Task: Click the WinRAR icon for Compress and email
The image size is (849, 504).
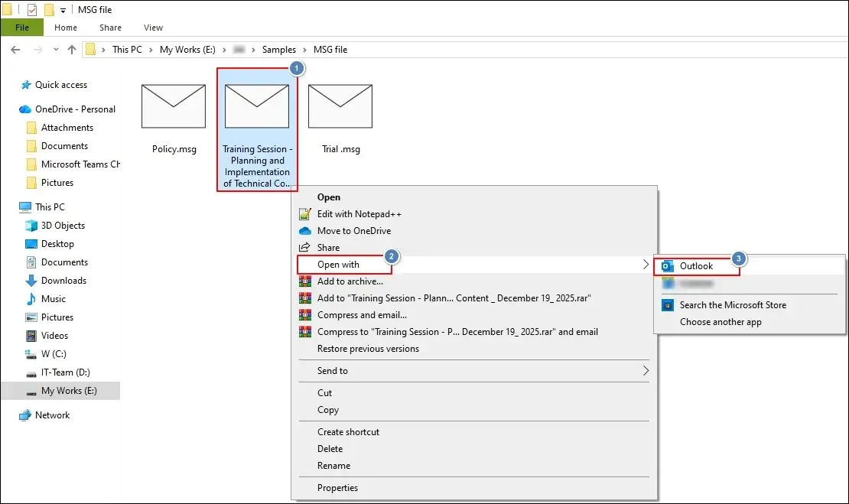Action: 304,314
